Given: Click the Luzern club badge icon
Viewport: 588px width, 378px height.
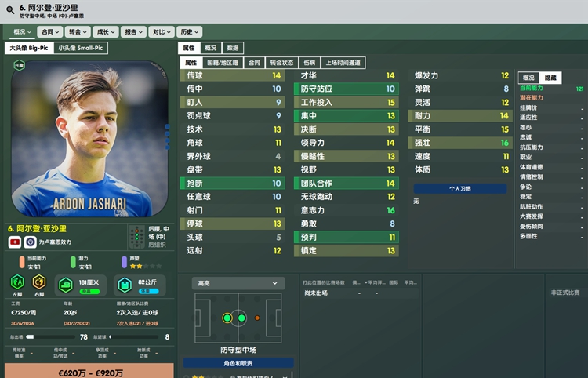Looking at the screenshot, I should pyautogui.click(x=31, y=242).
